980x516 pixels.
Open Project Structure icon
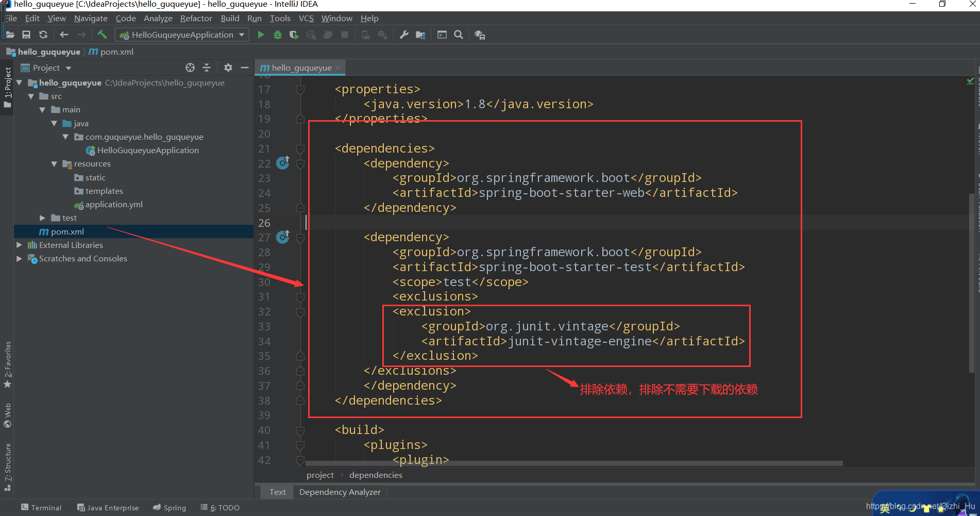[x=420, y=35]
